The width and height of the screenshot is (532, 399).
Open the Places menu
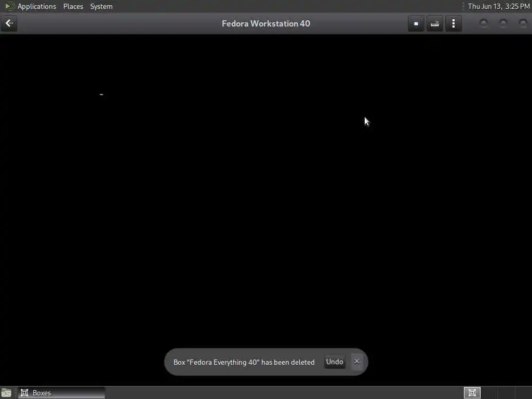coord(73,6)
